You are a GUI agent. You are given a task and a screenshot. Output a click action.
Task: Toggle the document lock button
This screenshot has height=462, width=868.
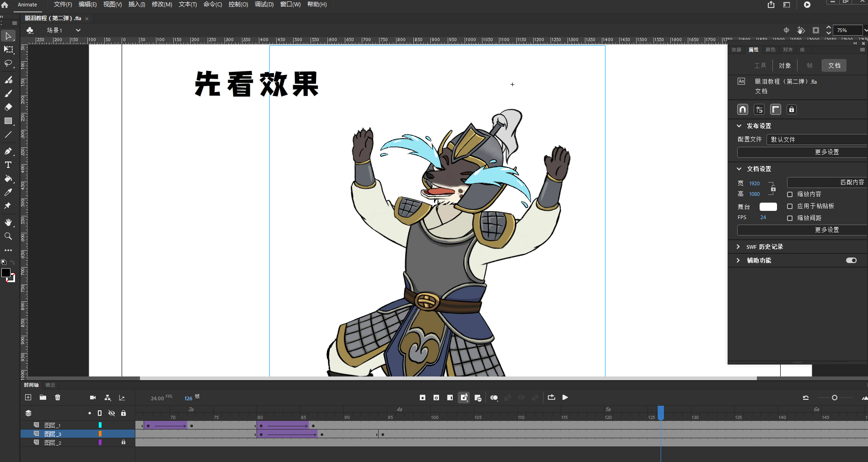(x=792, y=109)
